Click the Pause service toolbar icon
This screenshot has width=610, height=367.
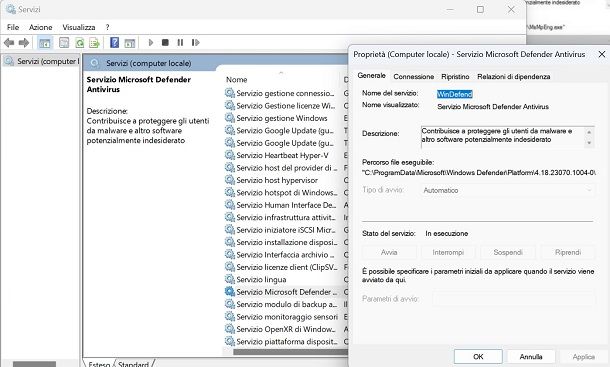click(x=180, y=42)
